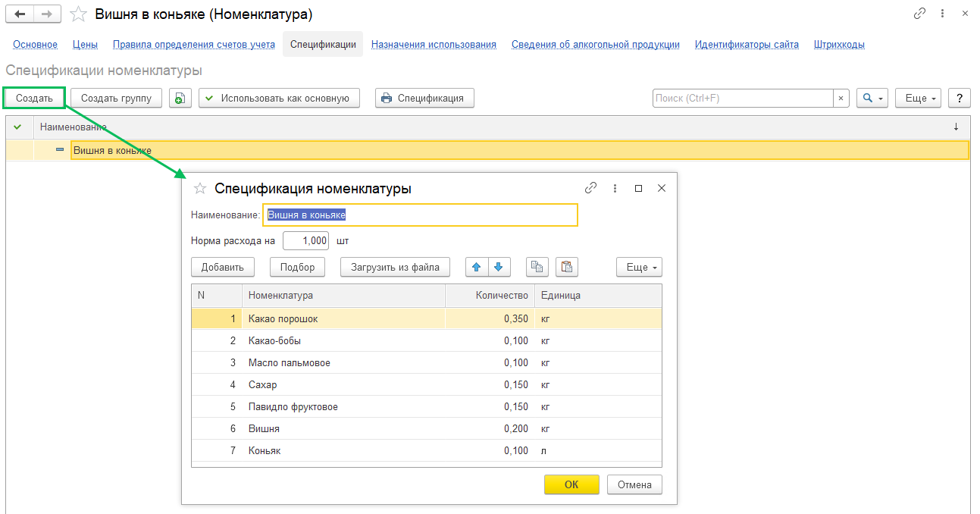Click the Создать группу button
Image resolution: width=980 pixels, height=514 pixels.
tap(117, 98)
